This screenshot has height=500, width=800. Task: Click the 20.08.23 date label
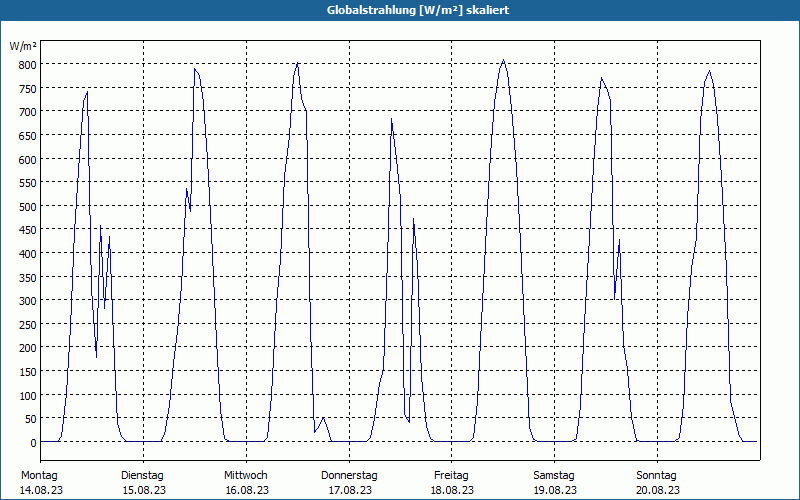pos(658,490)
